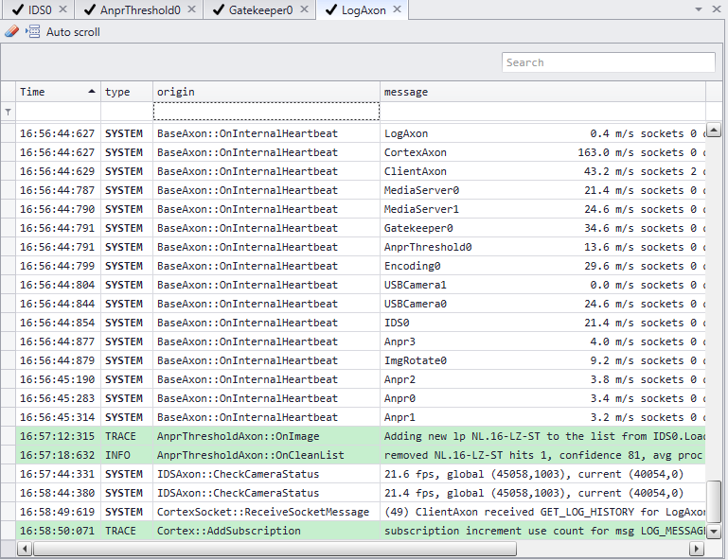This screenshot has height=560, width=728.
Task: Close the IDS0 tab
Action: click(x=63, y=9)
